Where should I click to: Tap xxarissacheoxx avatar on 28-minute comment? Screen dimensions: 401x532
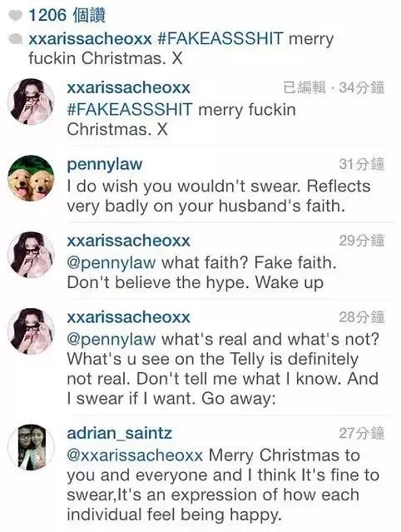click(x=31, y=331)
